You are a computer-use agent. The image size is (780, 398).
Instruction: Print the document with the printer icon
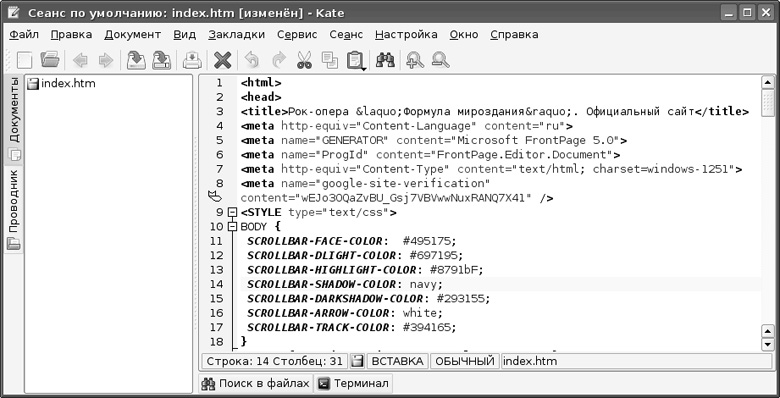192,61
